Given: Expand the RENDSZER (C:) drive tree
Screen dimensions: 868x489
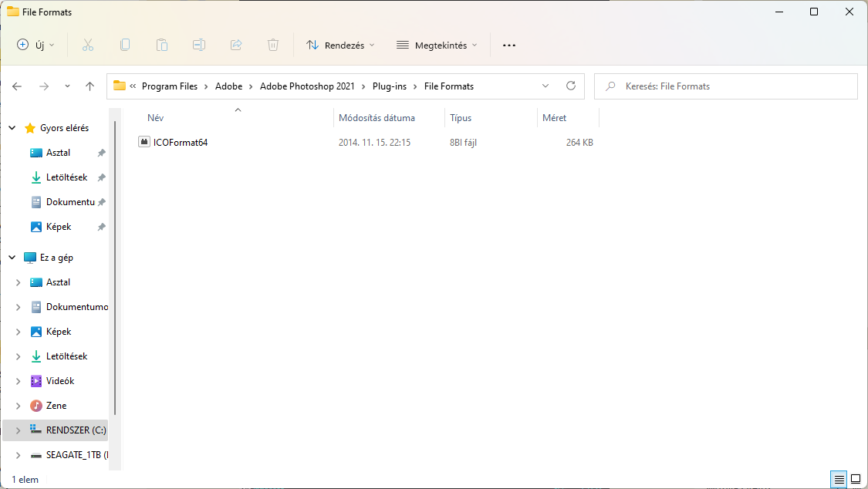Looking at the screenshot, I should tap(18, 430).
